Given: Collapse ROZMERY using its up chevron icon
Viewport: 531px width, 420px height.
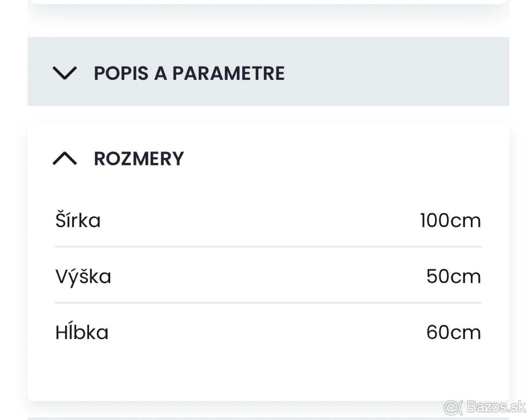Looking at the screenshot, I should [65, 158].
